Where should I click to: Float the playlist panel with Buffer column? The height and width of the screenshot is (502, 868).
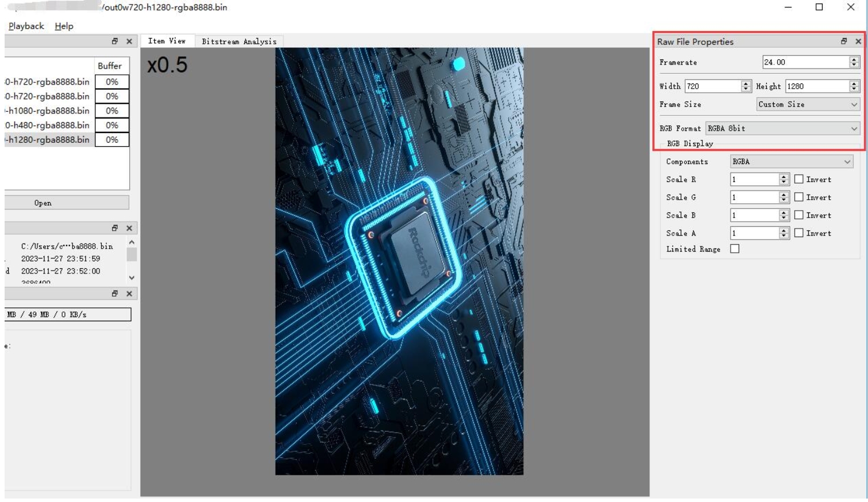[114, 41]
